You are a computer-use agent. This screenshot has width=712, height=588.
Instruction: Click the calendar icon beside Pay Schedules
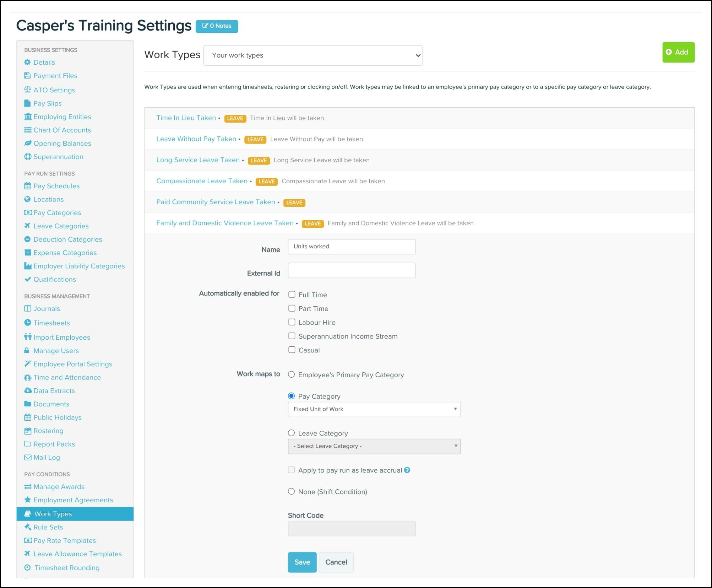pos(27,186)
